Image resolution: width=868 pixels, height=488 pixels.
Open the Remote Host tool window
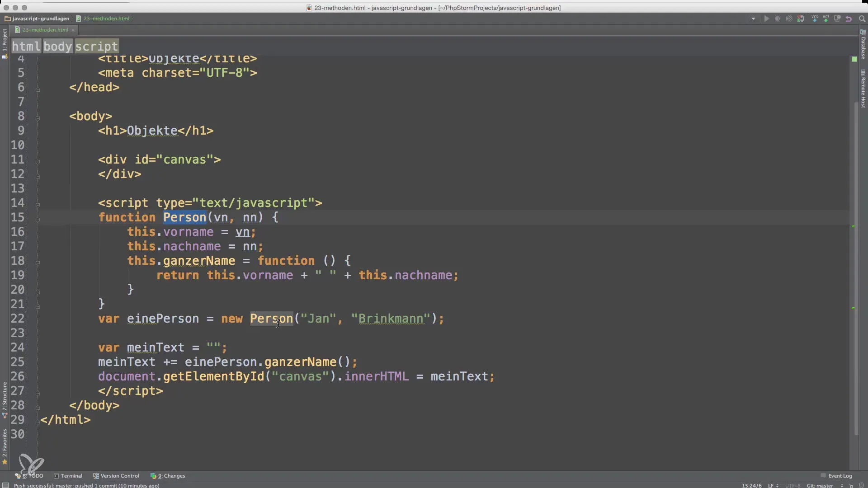click(x=863, y=89)
